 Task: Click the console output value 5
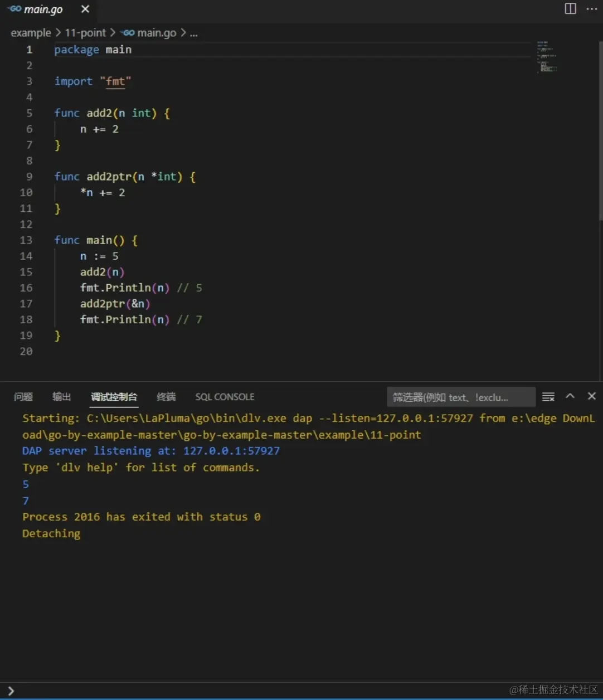pos(26,484)
